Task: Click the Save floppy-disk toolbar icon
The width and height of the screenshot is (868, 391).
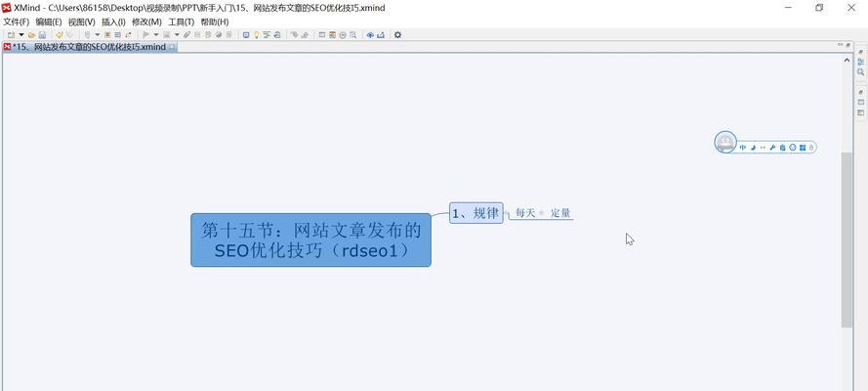Action: pos(42,35)
